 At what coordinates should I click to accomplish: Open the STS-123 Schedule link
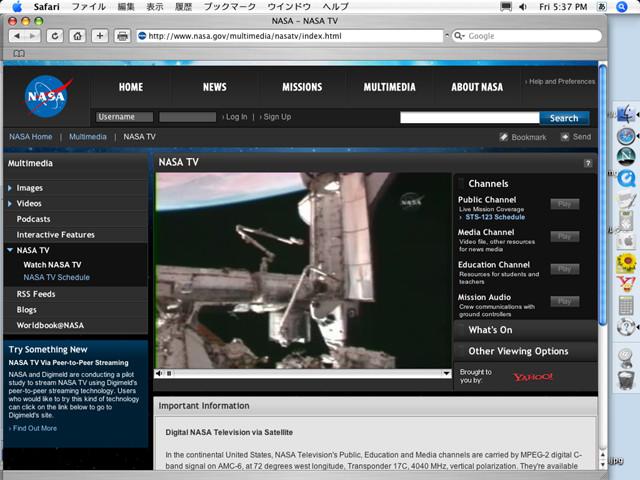[x=494, y=217]
